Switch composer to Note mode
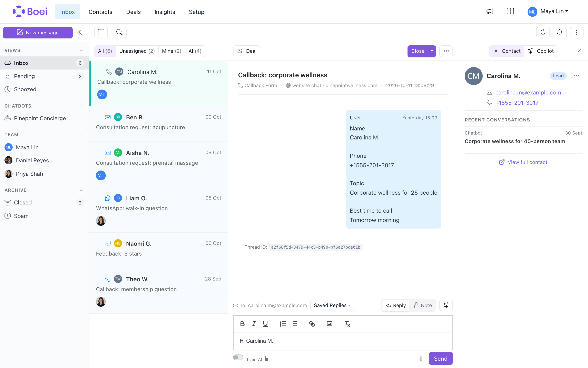 (x=423, y=305)
